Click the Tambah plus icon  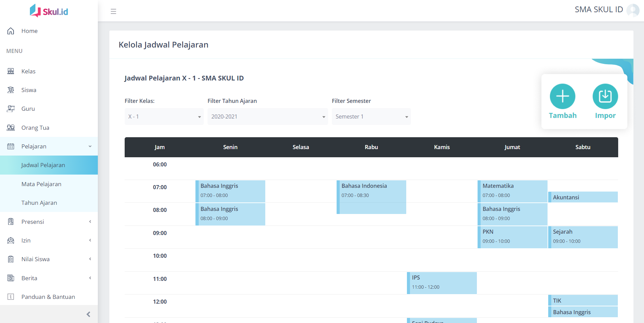point(562,96)
